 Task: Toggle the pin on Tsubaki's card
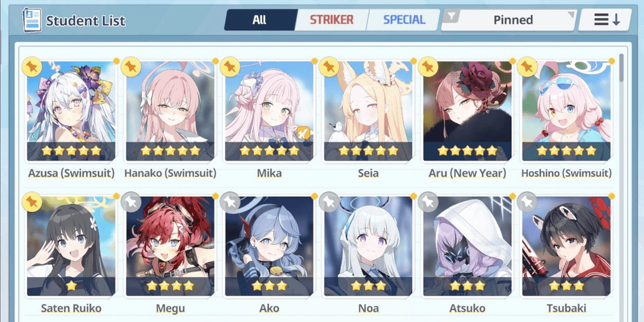[x=527, y=202]
